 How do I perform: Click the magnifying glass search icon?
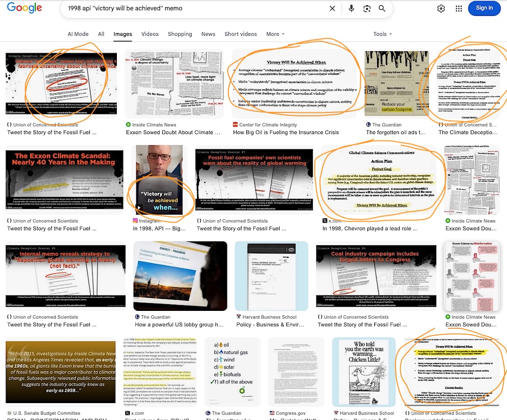[x=382, y=9]
